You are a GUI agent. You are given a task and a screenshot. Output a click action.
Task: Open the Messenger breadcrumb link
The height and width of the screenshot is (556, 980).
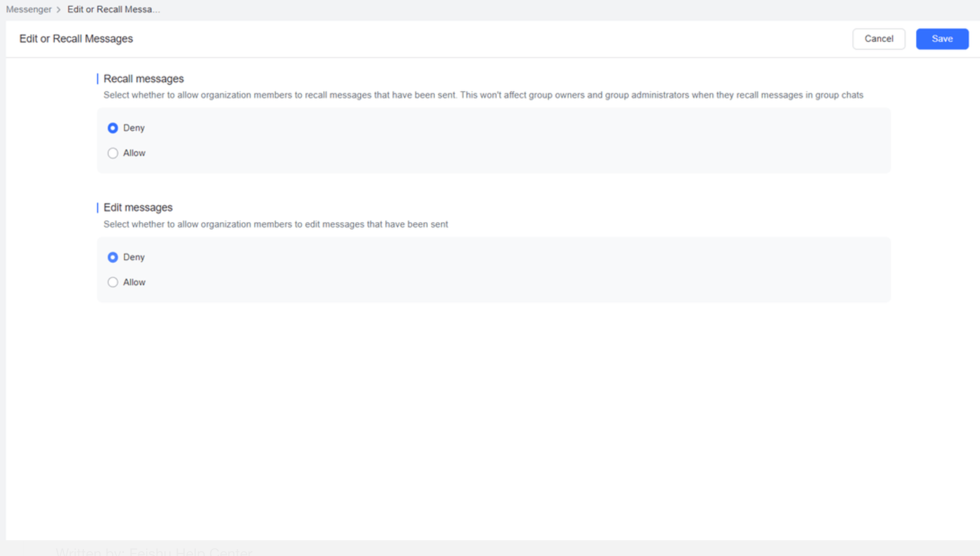pos(28,9)
